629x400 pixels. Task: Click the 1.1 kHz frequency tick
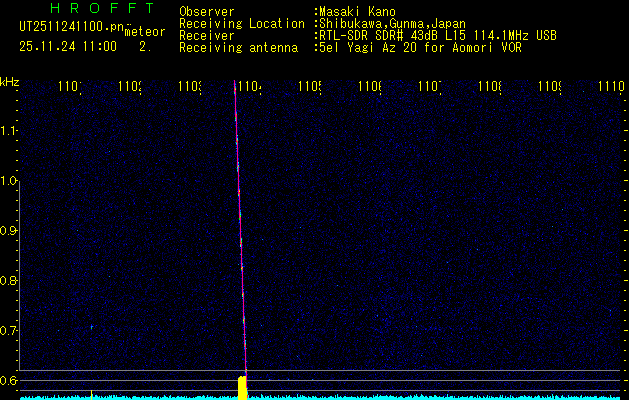(x=9, y=131)
